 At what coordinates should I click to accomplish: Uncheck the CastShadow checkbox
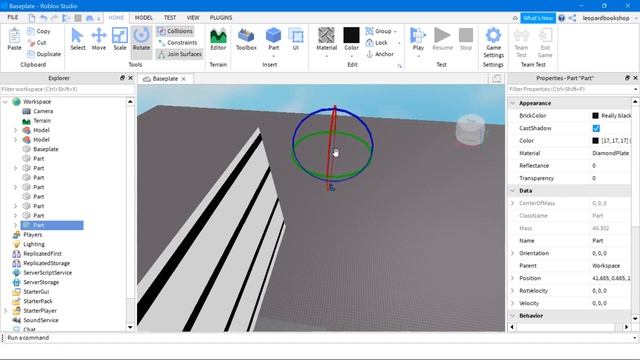(596, 128)
